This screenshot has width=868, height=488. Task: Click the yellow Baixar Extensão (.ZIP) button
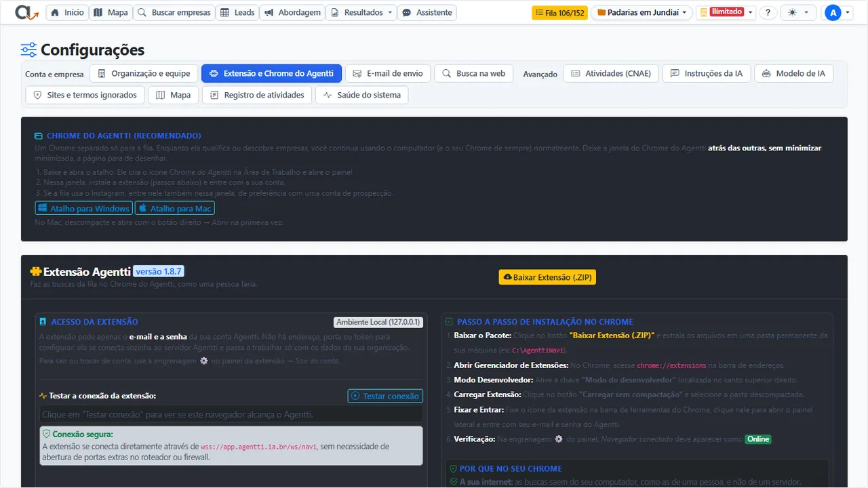coord(547,277)
